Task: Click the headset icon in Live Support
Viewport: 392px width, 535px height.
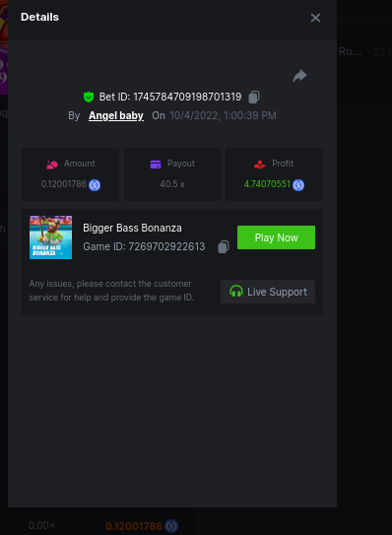Action: coord(236,291)
